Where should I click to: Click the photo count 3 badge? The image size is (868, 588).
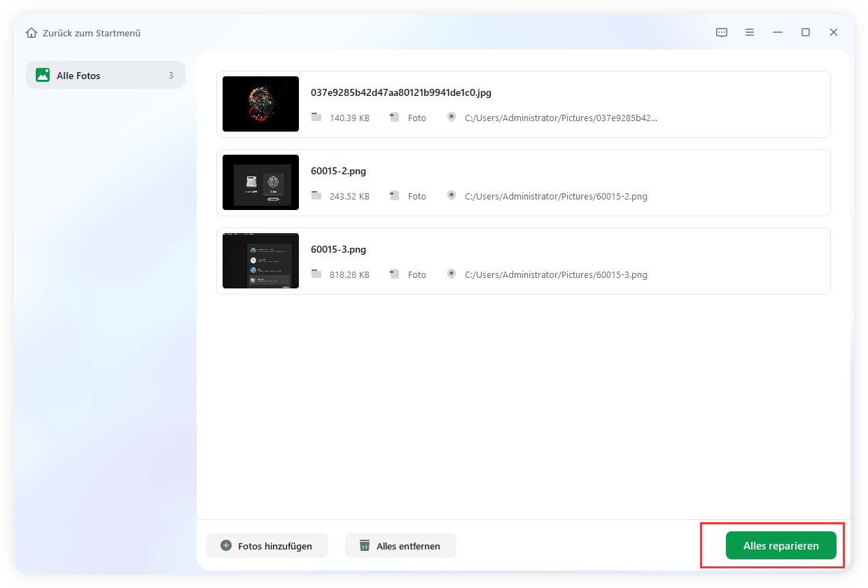click(x=171, y=76)
